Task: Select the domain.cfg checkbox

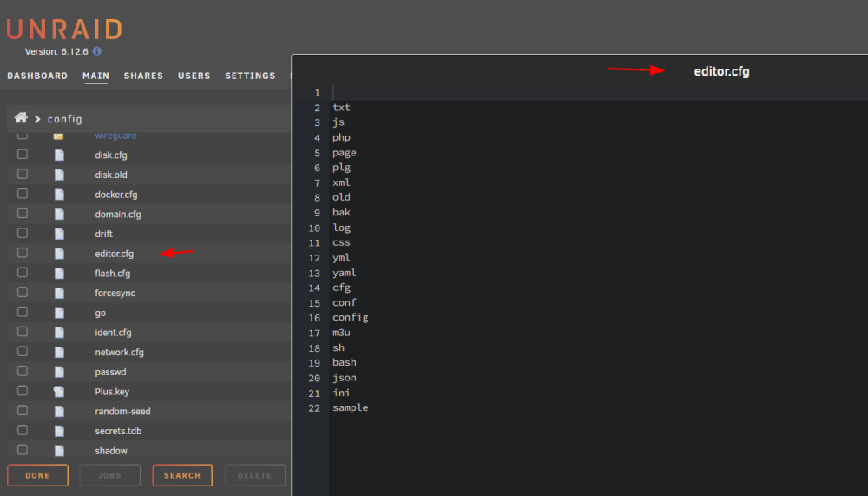Action: click(23, 214)
